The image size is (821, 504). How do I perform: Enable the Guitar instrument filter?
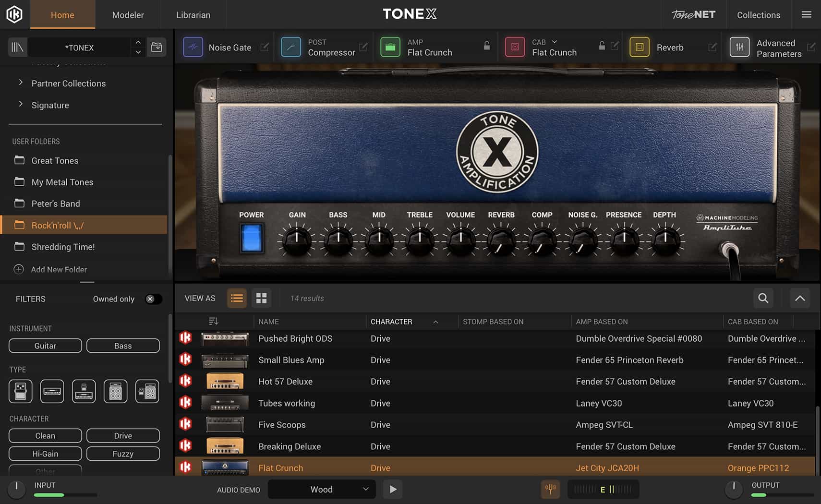(45, 346)
